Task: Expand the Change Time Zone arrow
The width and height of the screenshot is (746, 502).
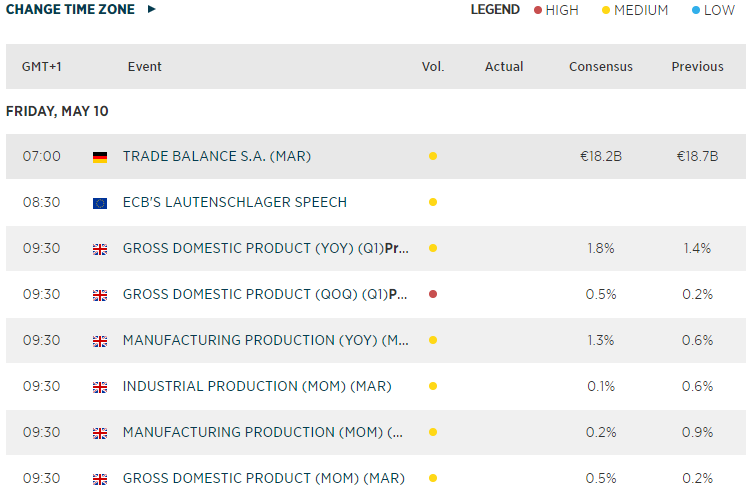Action: click(x=152, y=10)
